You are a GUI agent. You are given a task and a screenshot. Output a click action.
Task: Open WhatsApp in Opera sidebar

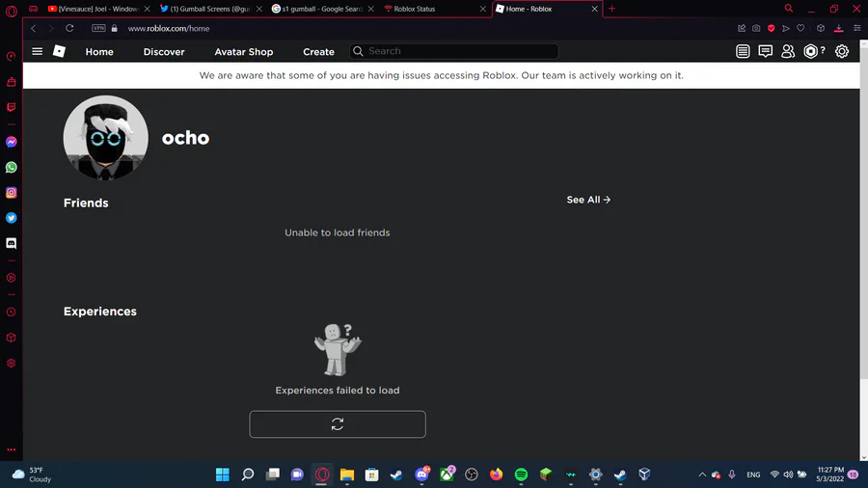(11, 167)
